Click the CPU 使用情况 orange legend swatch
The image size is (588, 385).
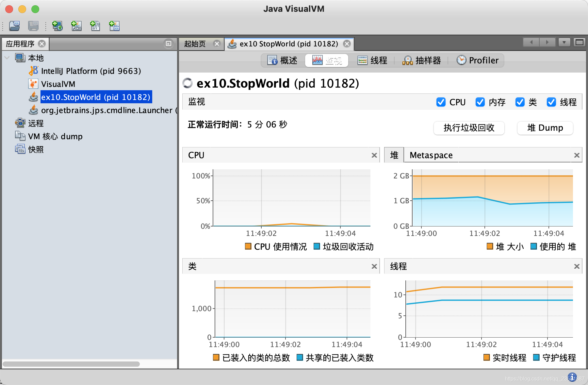pyautogui.click(x=248, y=246)
